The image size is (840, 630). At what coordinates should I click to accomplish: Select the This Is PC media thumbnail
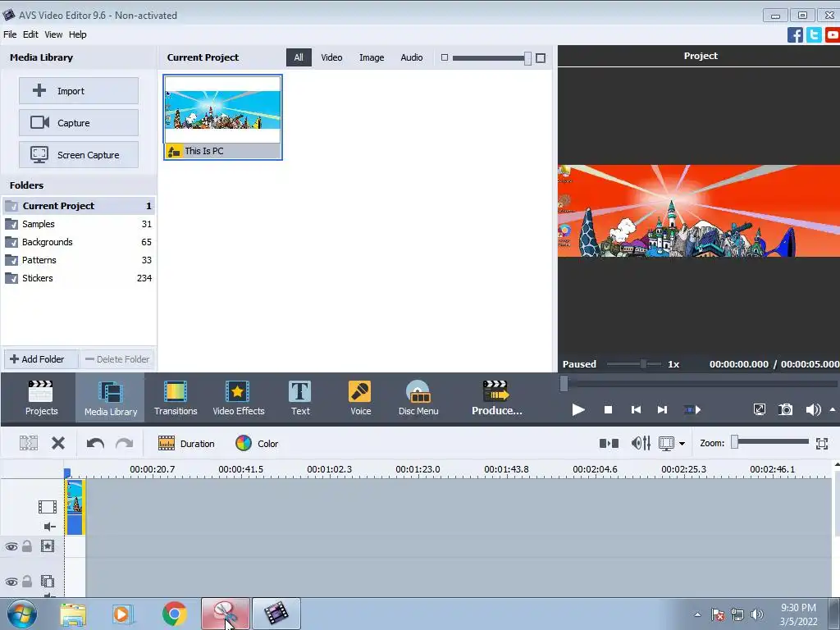pos(222,116)
